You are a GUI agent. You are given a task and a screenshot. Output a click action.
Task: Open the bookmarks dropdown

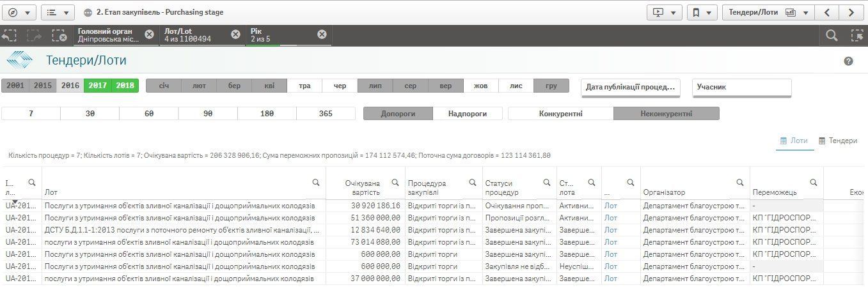pos(702,12)
